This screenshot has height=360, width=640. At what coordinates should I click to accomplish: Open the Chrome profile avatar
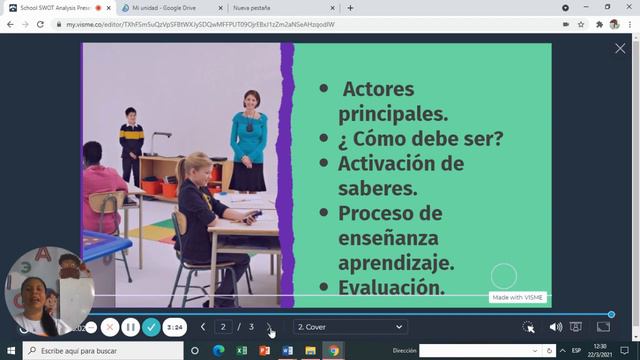point(614,24)
